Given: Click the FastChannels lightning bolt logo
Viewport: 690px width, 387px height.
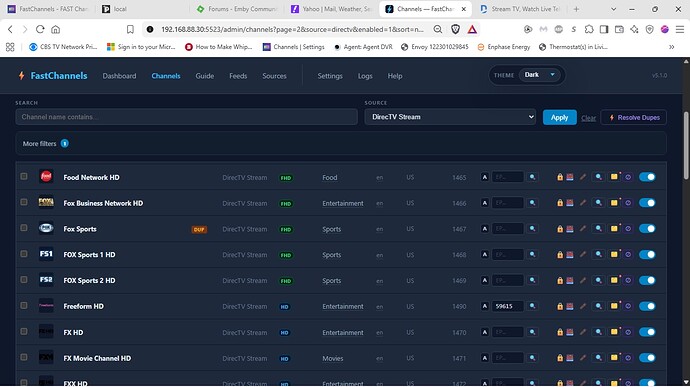Looking at the screenshot, I should (x=22, y=76).
